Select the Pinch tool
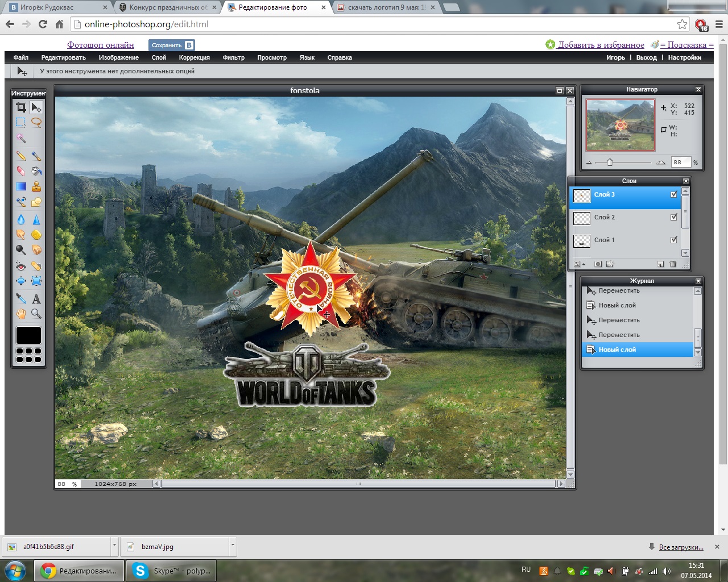 [36, 281]
